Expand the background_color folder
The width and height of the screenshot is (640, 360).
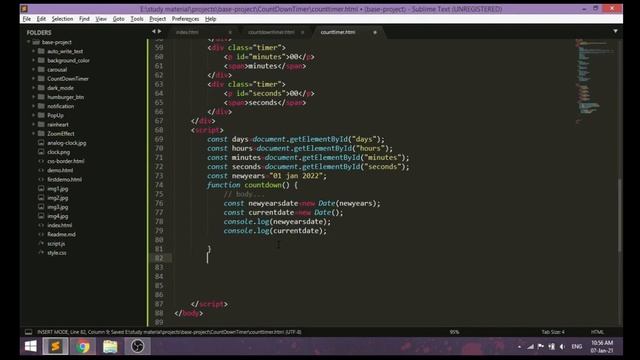click(33, 60)
